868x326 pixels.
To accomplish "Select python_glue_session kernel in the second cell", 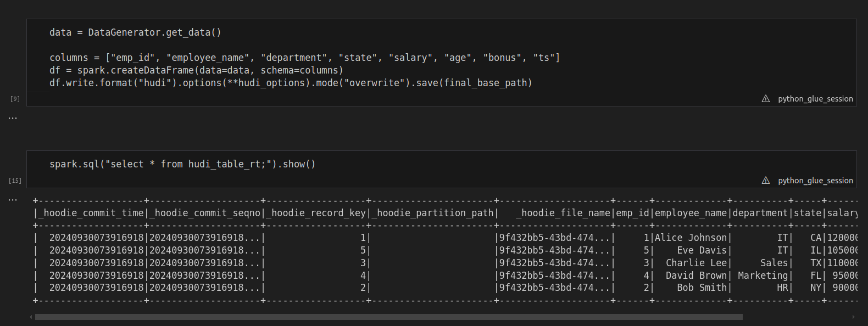I will coord(815,181).
